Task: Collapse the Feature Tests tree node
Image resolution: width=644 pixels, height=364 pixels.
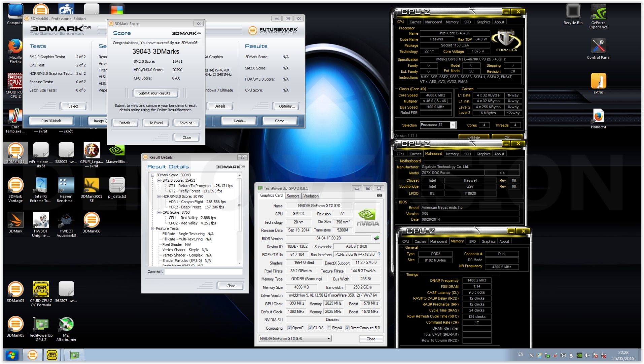Action: (x=152, y=229)
